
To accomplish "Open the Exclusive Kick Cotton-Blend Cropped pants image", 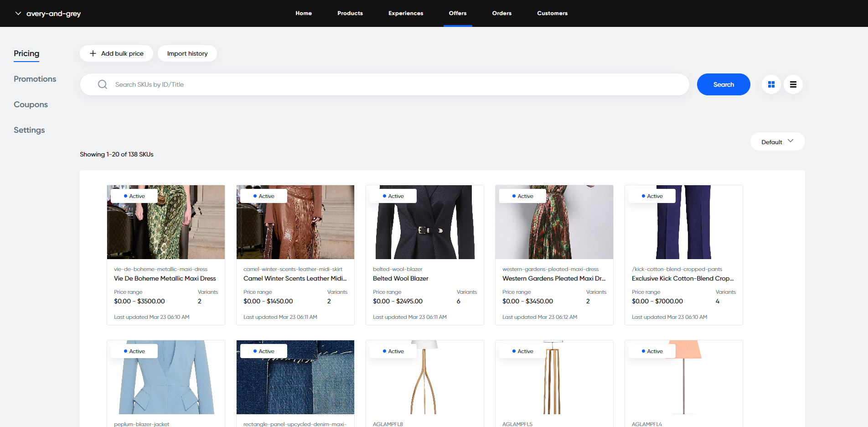I will point(684,222).
